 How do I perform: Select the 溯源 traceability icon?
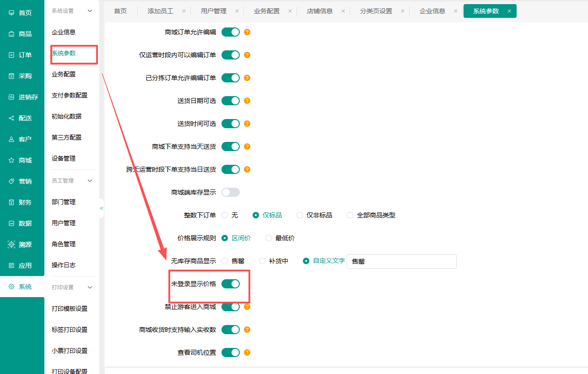(11, 244)
